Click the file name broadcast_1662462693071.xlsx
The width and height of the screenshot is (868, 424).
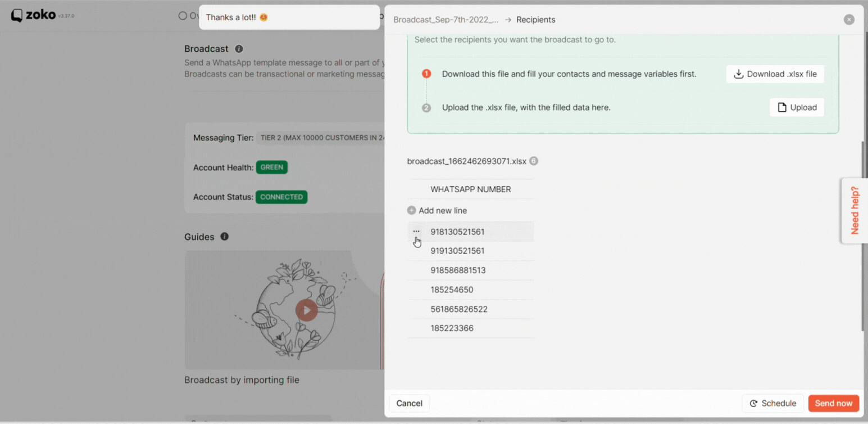pos(467,161)
